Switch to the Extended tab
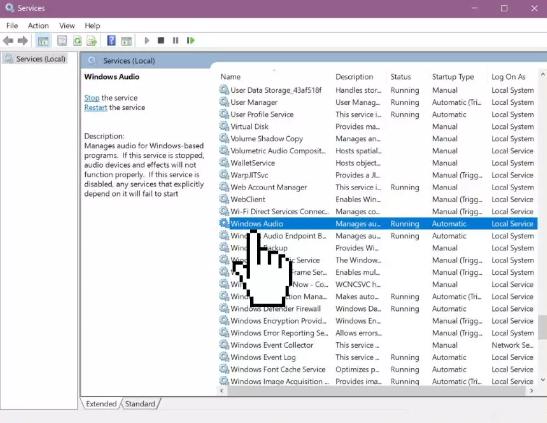 pos(101,403)
